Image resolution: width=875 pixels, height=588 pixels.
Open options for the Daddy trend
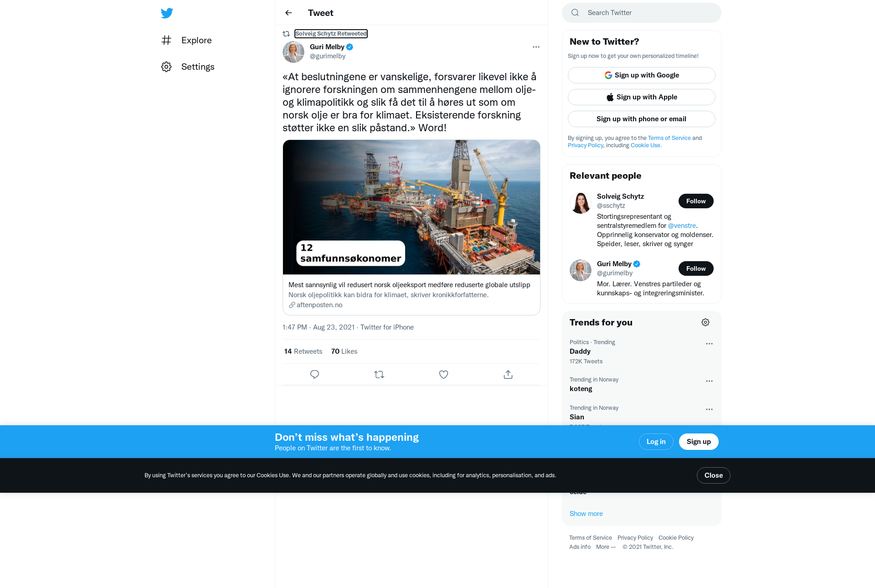tap(709, 344)
